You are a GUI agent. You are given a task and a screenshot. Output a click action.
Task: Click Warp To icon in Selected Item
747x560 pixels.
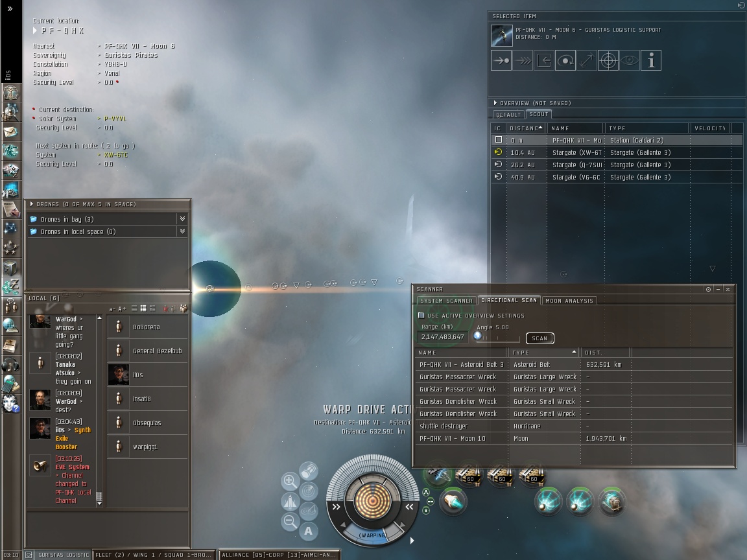tap(523, 60)
